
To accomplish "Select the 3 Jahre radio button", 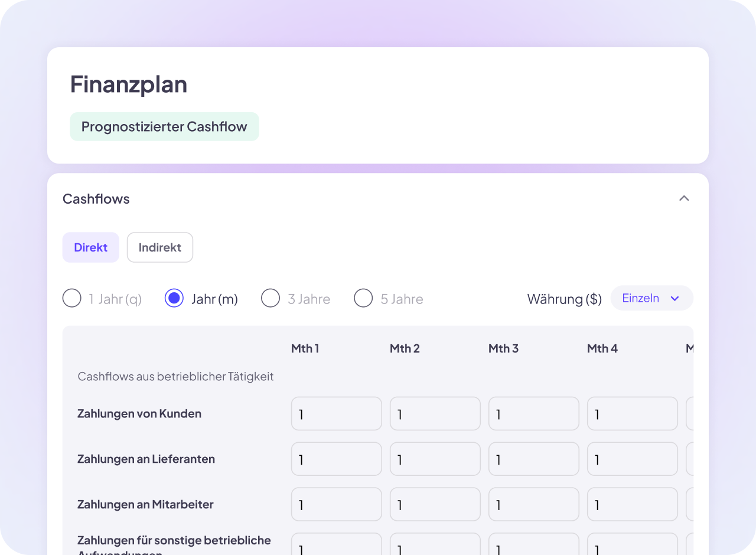I will pos(271,298).
